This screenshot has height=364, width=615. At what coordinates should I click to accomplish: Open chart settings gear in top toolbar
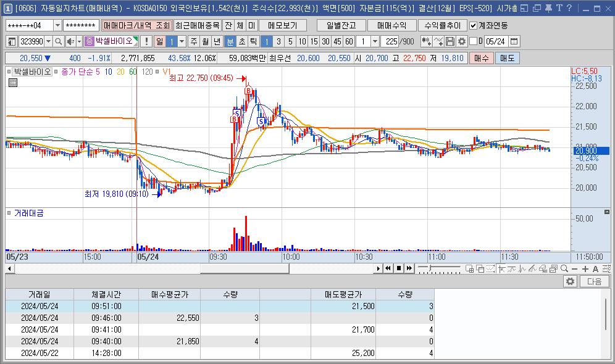pyautogui.click(x=462, y=41)
